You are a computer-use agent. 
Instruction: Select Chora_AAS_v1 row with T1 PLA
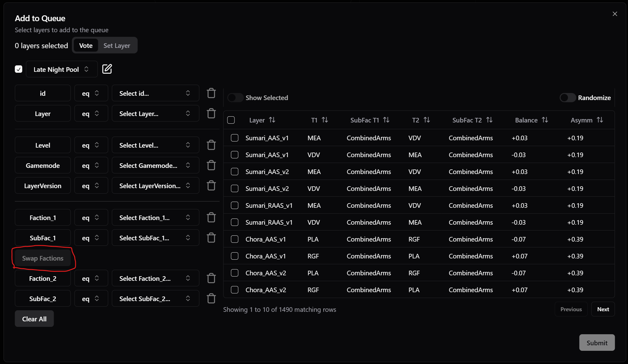[x=235, y=239]
